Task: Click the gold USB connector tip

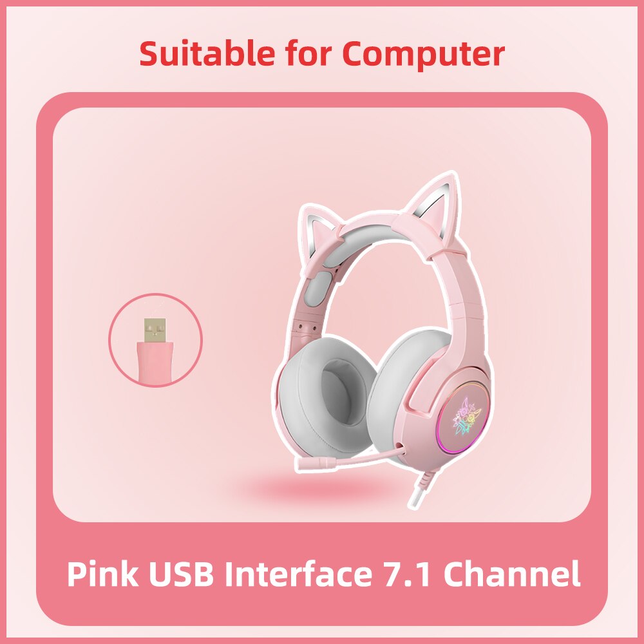Action: tap(155, 330)
